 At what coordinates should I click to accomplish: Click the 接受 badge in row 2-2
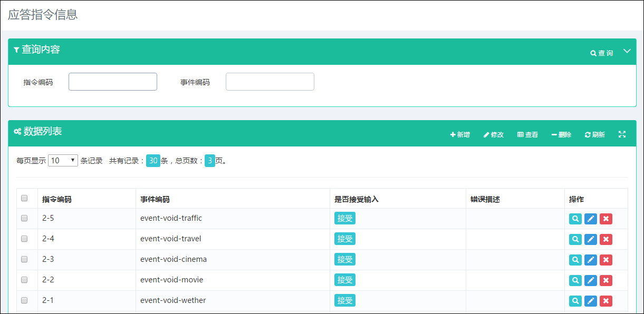pos(345,280)
